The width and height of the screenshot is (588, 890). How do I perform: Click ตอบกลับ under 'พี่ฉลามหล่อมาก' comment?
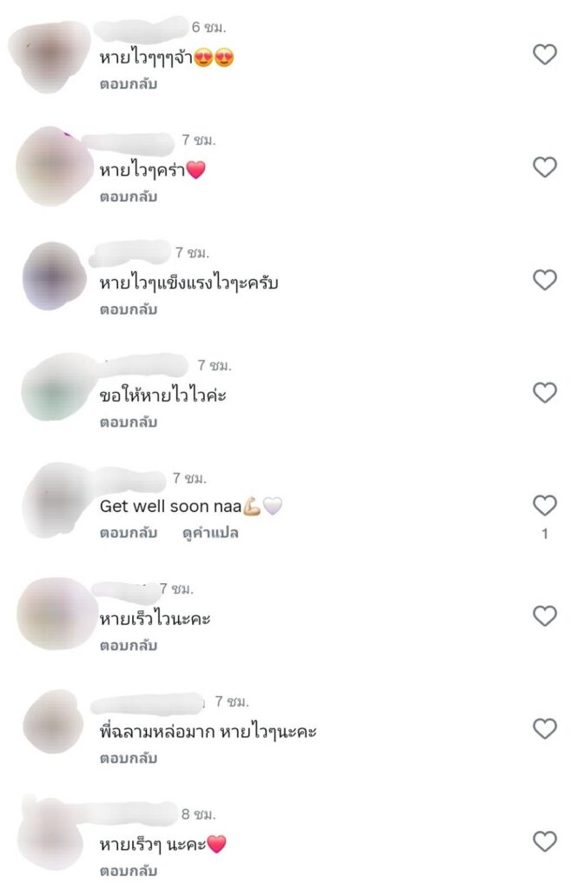pyautogui.click(x=129, y=758)
